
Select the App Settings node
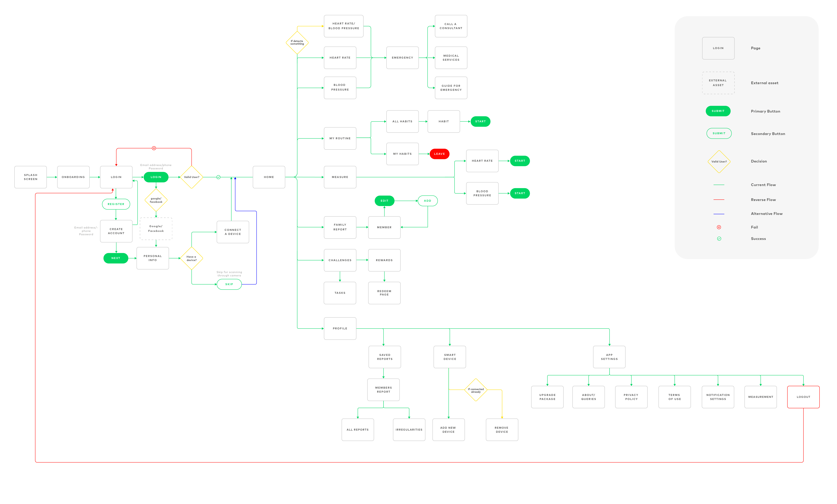point(609,357)
